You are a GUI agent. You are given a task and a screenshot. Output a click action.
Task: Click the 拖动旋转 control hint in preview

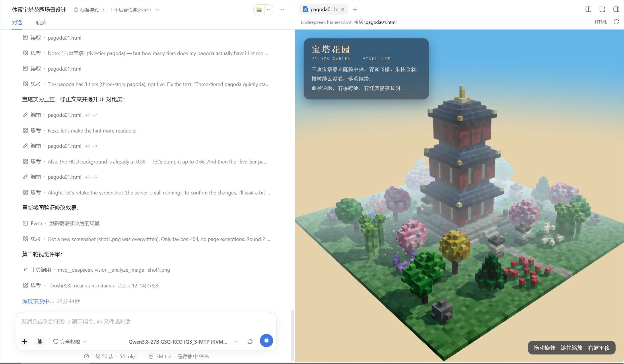571,348
